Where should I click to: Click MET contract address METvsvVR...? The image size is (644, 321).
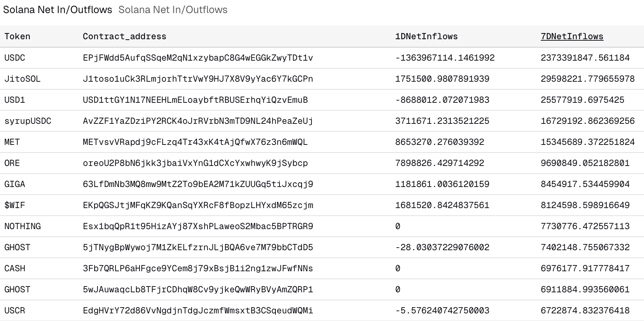click(195, 142)
